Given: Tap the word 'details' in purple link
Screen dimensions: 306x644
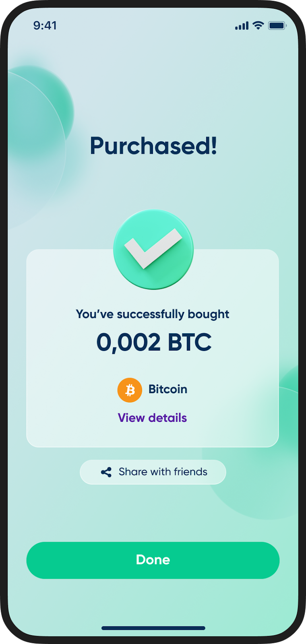Looking at the screenshot, I should point(167,418).
